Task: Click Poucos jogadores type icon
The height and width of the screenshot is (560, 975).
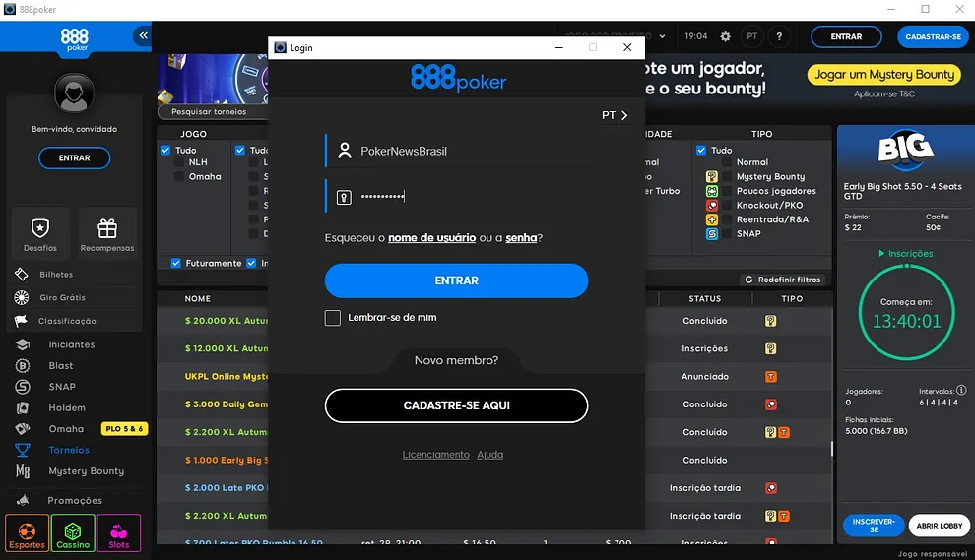Action: [x=712, y=191]
